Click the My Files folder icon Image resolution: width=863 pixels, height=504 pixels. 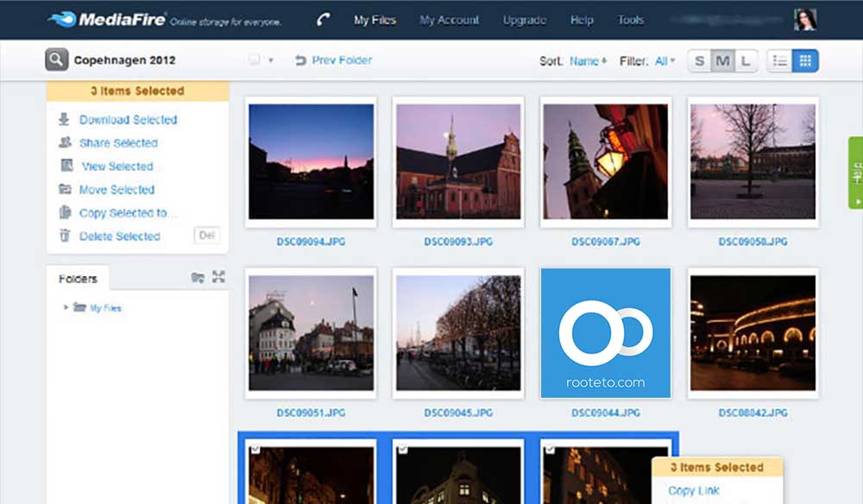[79, 307]
